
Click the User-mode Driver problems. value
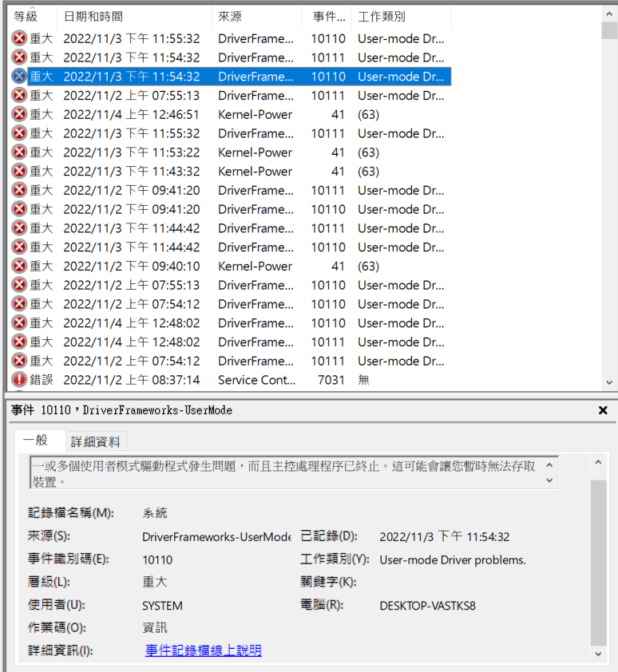(453, 560)
